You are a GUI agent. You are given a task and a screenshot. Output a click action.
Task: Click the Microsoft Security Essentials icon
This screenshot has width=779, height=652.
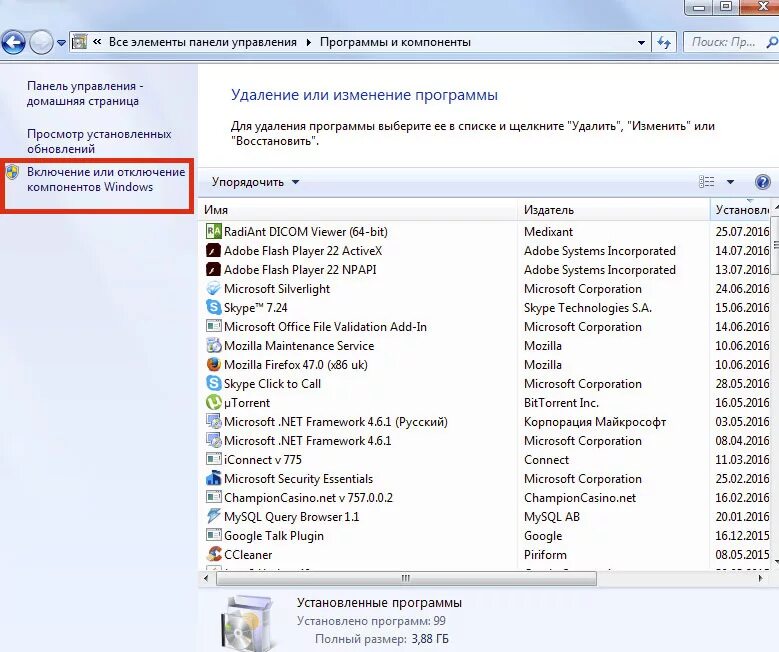click(214, 478)
